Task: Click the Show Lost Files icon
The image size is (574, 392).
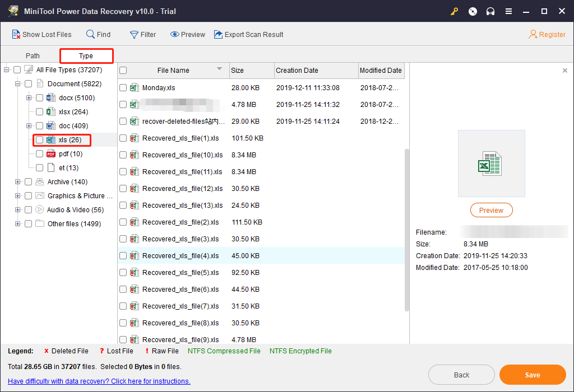Action: coord(16,34)
